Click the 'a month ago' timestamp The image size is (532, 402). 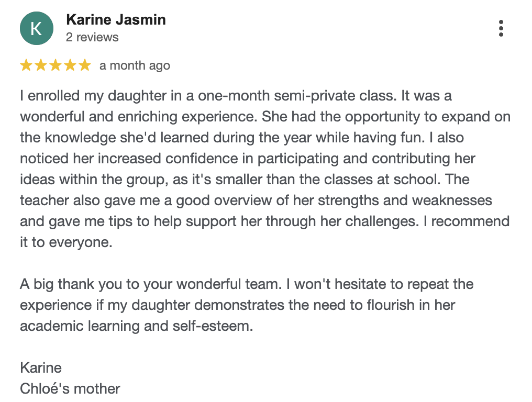tap(135, 65)
